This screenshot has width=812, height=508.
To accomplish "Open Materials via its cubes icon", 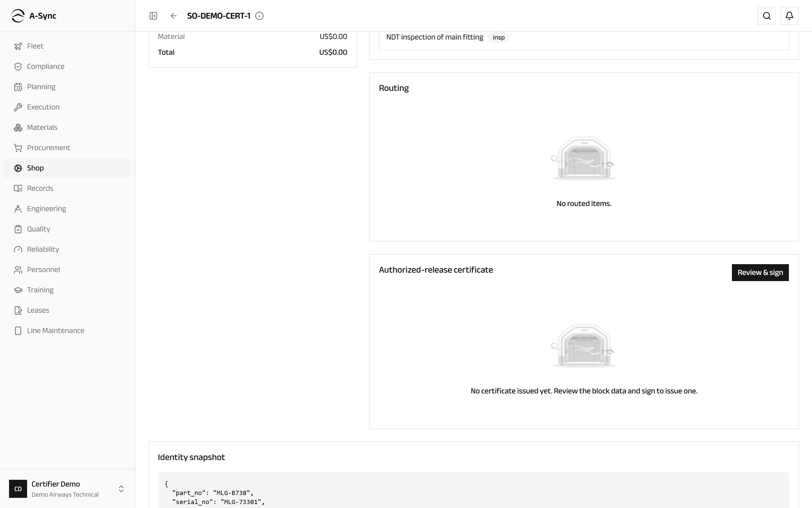I will click(x=18, y=127).
